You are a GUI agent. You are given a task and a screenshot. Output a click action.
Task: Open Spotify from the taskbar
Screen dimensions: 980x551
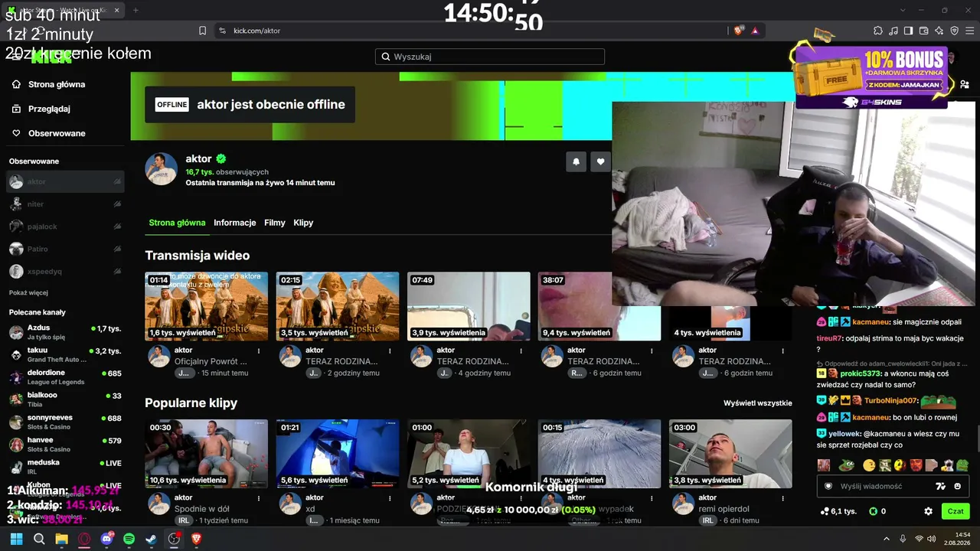(129, 539)
